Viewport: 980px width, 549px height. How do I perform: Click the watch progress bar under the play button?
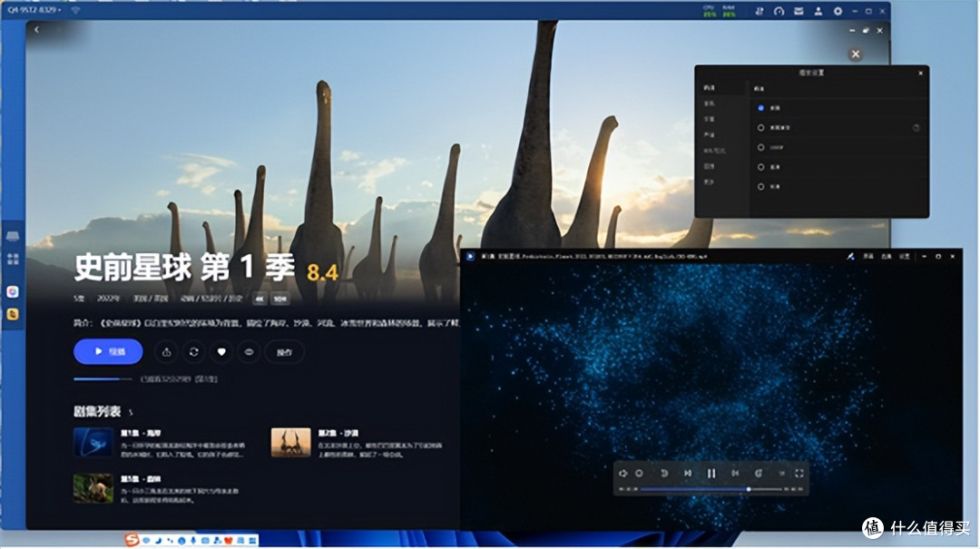tap(103, 379)
